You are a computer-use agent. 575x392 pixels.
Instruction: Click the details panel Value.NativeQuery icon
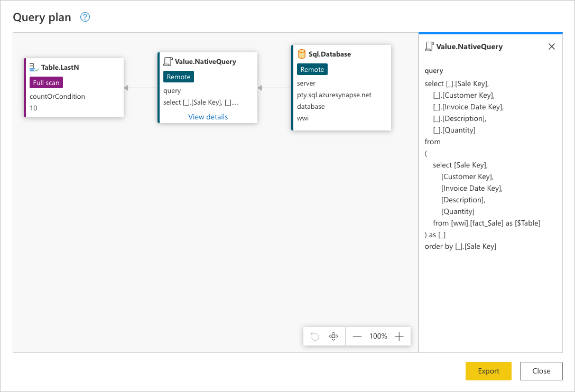[429, 46]
